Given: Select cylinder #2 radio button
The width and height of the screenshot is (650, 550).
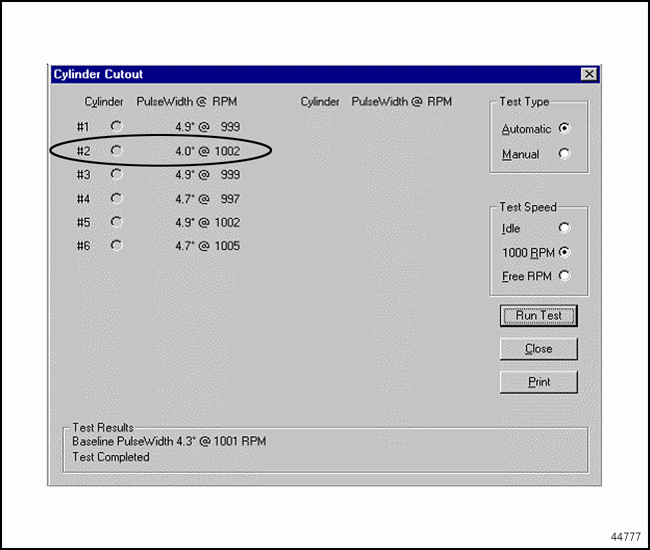Looking at the screenshot, I should [x=117, y=150].
